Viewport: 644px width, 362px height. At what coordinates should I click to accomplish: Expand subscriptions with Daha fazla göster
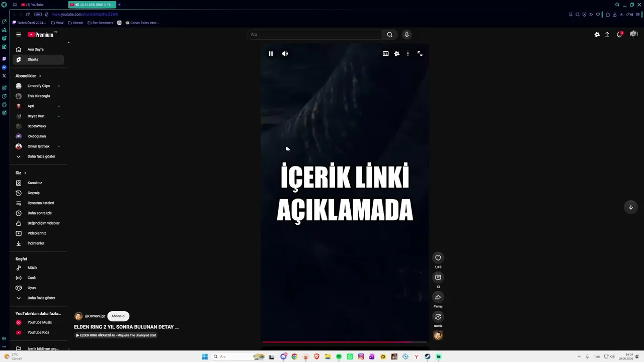[x=39, y=156]
